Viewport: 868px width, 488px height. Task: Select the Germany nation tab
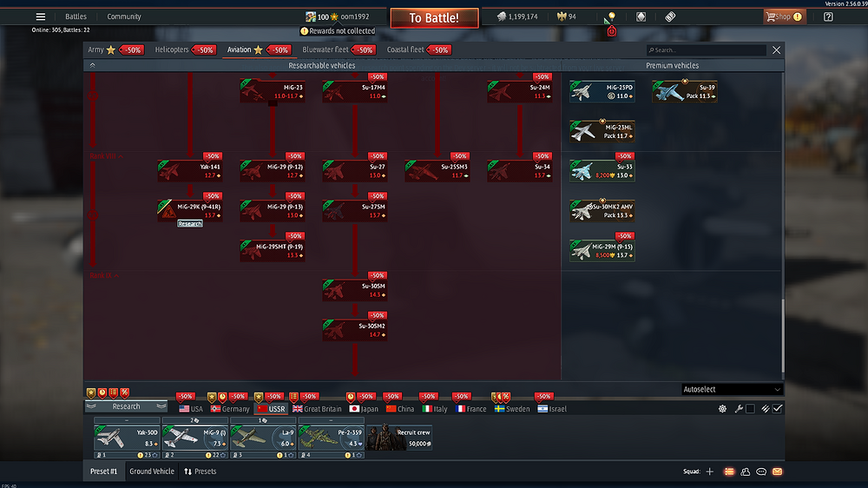(x=230, y=409)
